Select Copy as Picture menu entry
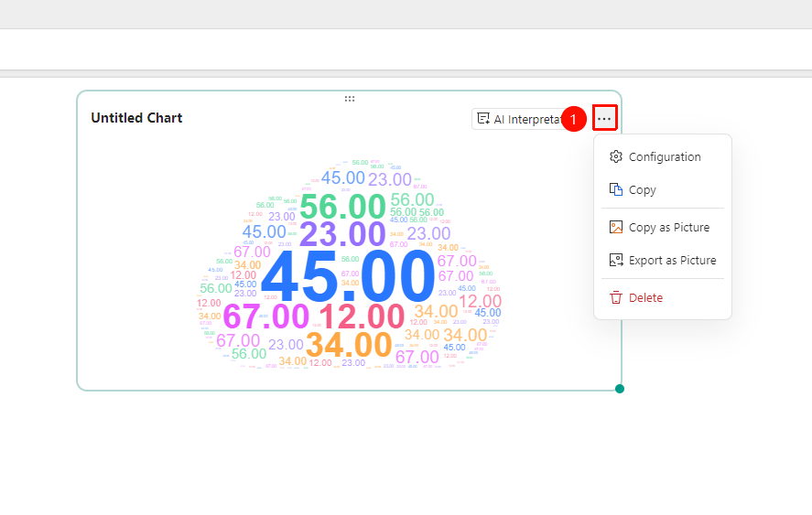Screen dimensions: 812x515 point(663,227)
